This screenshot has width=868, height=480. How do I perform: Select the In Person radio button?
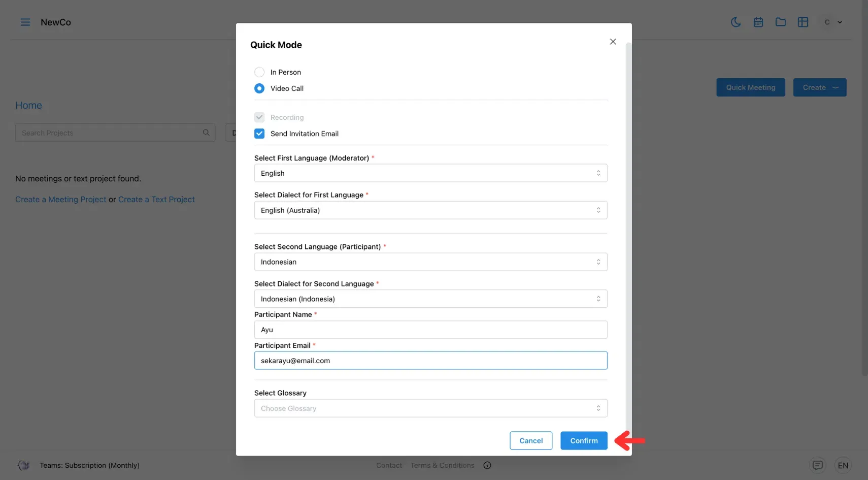pyautogui.click(x=259, y=72)
